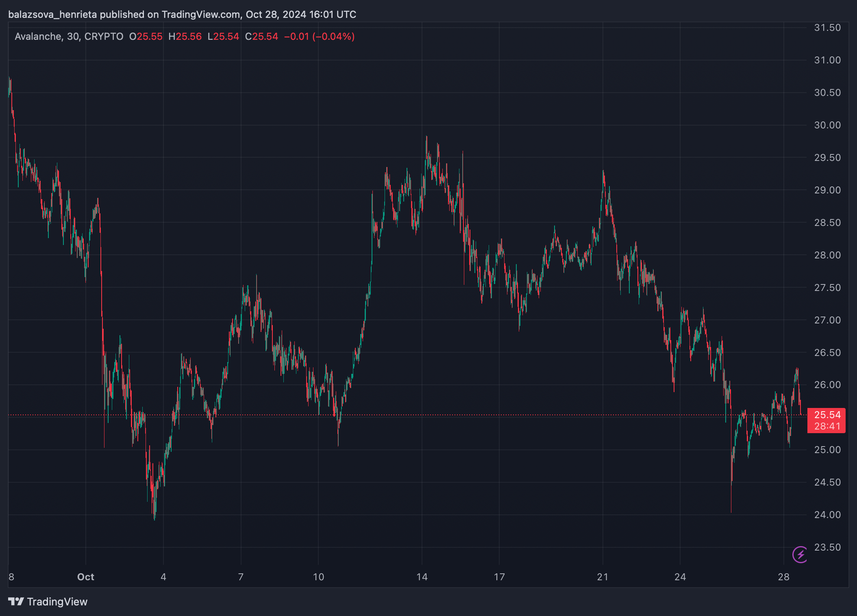This screenshot has width=857, height=616.
Task: Click the TradingView logo at bottom left
Action: tap(48, 602)
